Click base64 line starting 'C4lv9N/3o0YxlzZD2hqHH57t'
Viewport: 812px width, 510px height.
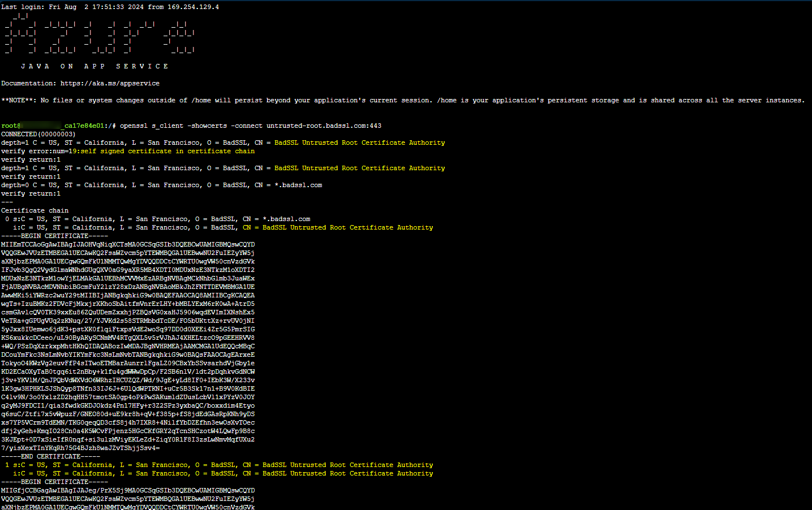click(x=128, y=397)
